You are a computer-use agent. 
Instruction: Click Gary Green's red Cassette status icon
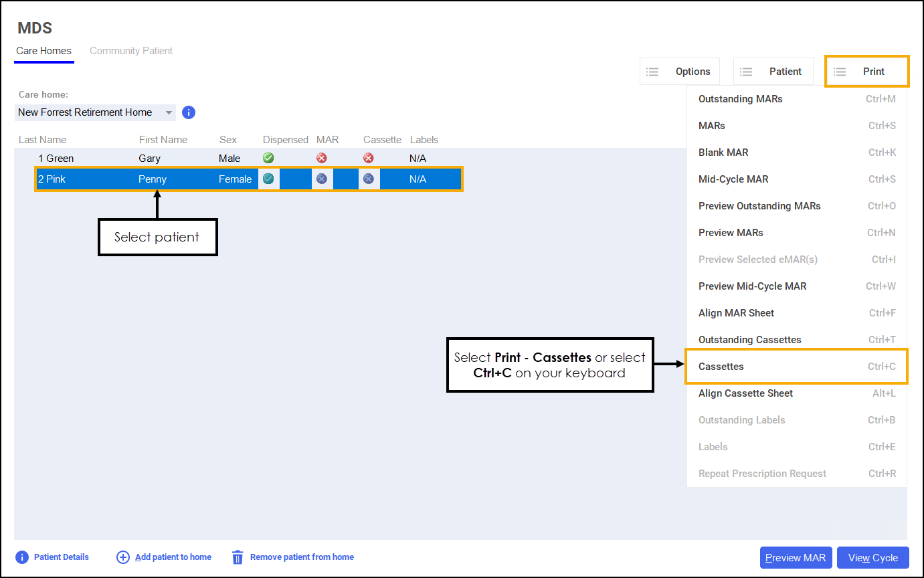click(368, 159)
